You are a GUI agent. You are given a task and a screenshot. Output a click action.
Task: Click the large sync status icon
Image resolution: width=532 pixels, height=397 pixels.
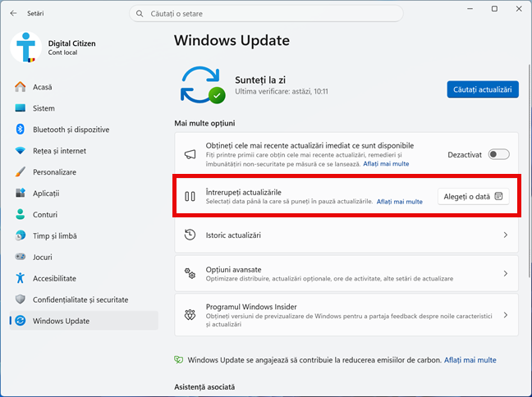203,84
